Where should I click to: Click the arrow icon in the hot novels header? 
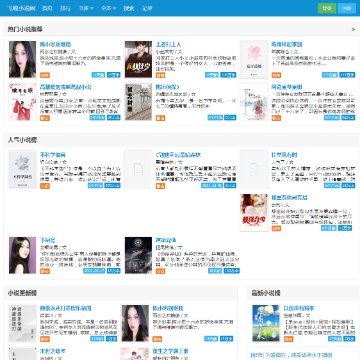pos(353,29)
